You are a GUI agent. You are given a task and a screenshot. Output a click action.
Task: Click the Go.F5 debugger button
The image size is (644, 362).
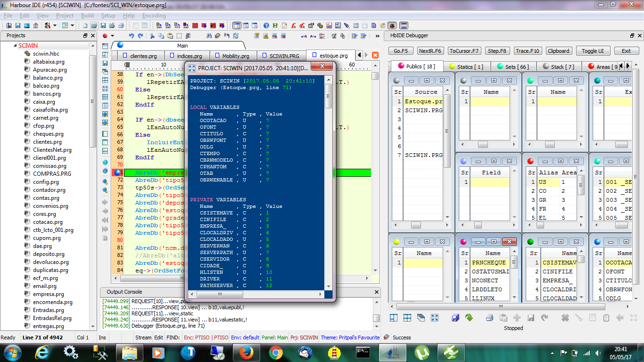pos(401,51)
